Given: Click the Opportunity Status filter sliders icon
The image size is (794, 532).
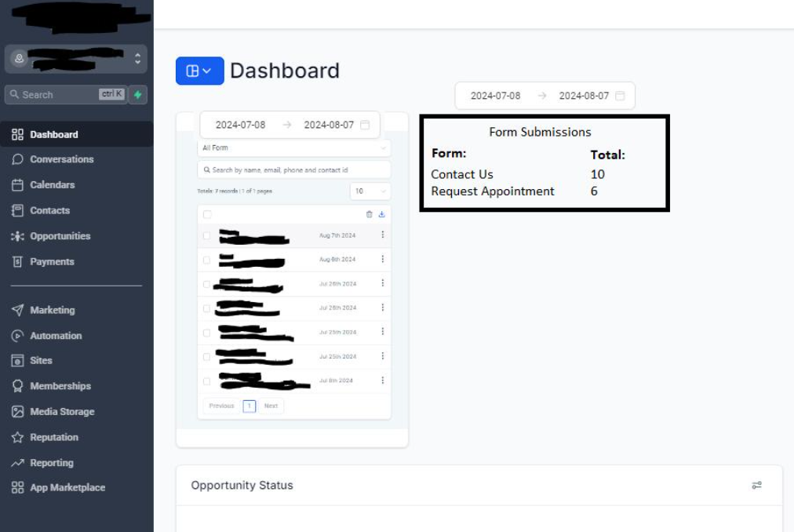Looking at the screenshot, I should (756, 486).
